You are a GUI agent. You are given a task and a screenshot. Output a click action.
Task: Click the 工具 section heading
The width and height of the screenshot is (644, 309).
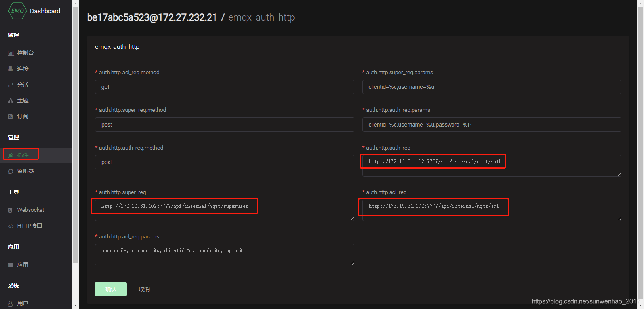tap(13, 192)
